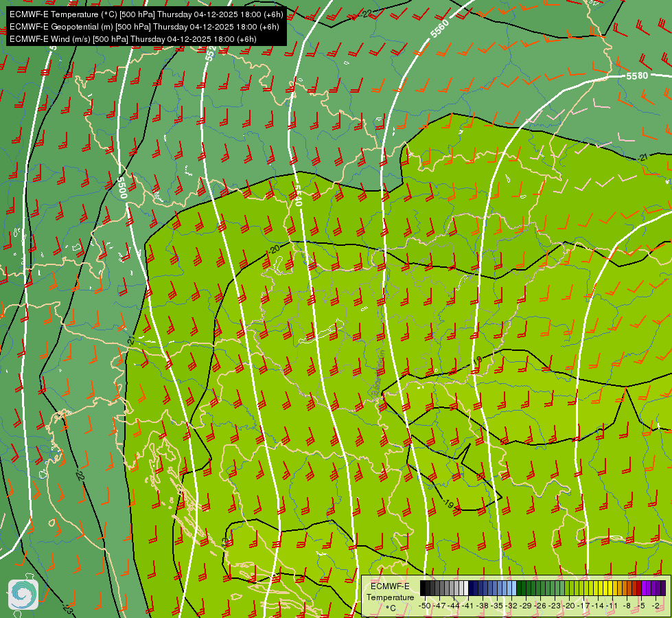The width and height of the screenshot is (672, 618).
Task: Click the -14 legend tick label
Action: (x=598, y=606)
